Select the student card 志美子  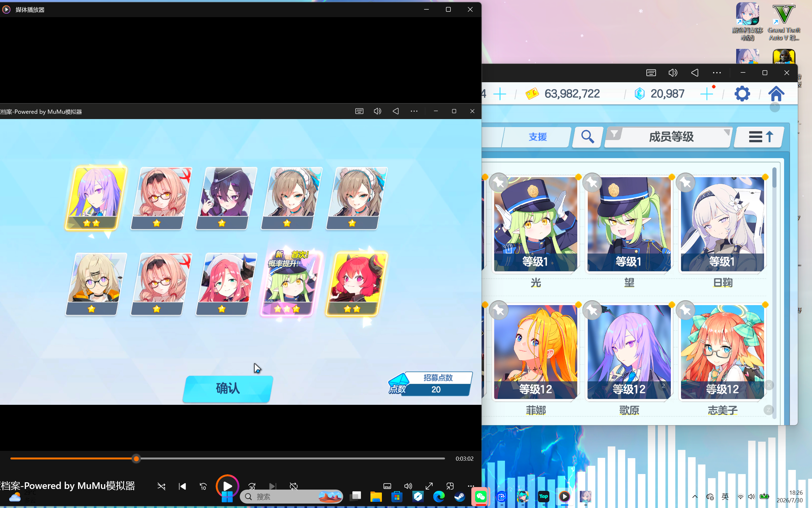[x=722, y=352]
